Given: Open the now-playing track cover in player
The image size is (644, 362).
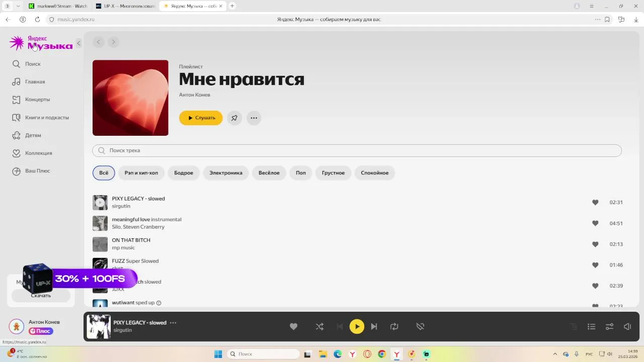Looking at the screenshot, I should (x=99, y=327).
